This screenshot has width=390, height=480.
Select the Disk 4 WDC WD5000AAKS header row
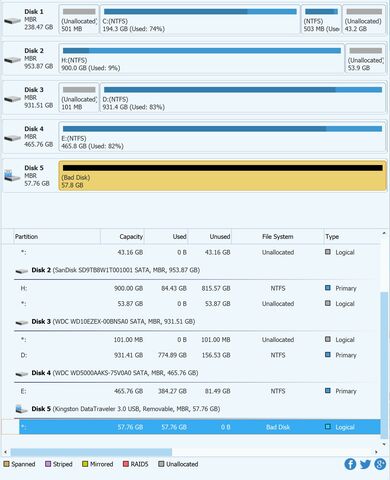point(197,373)
